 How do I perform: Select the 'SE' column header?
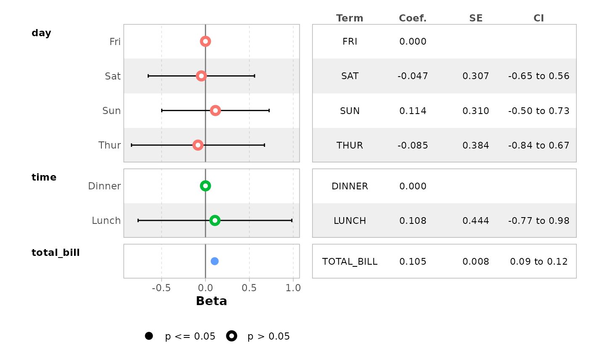[476, 18]
